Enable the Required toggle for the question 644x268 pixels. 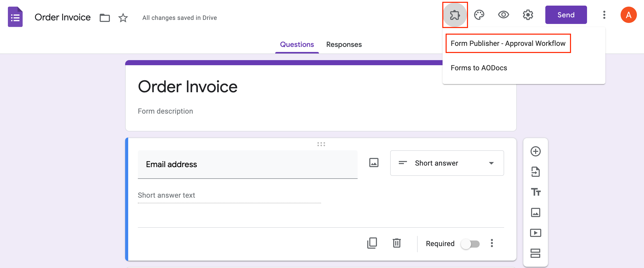coord(470,244)
